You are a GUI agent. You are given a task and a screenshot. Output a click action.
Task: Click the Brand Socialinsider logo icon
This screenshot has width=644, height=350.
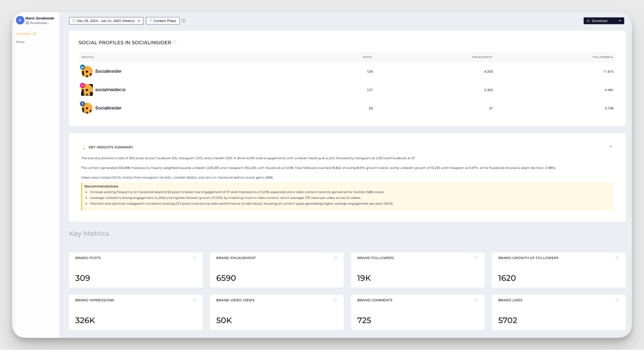[x=20, y=20]
